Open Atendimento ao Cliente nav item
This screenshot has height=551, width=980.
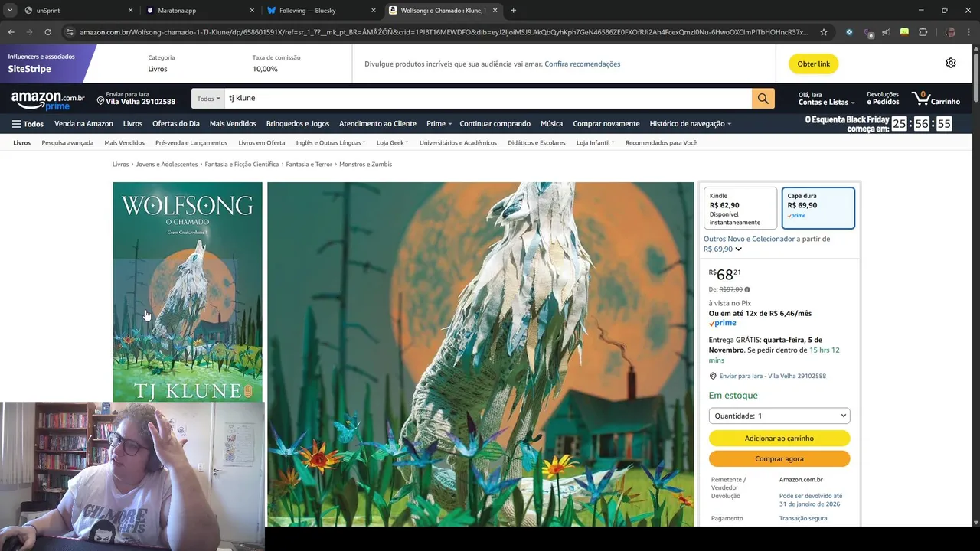377,123
